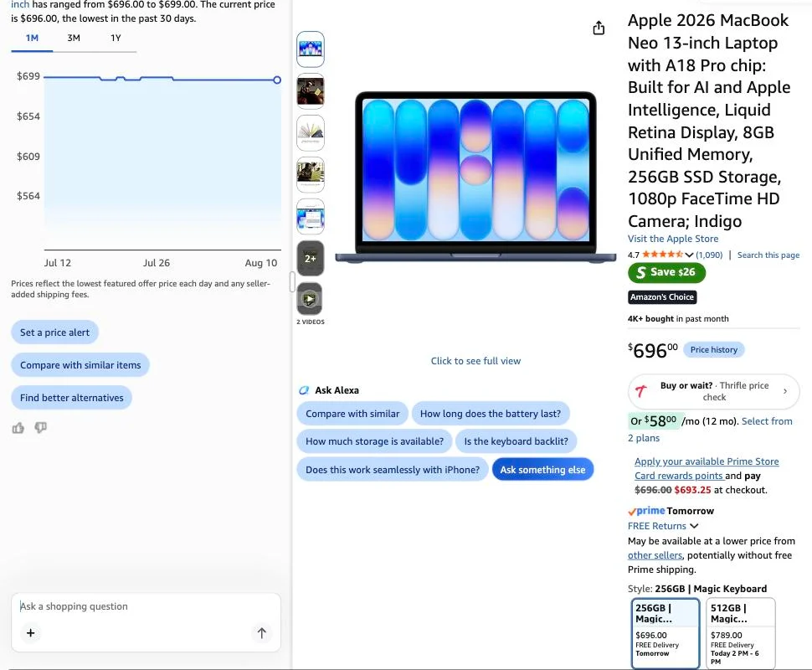812x670 pixels.
Task: Ask How much storage is available
Action: click(374, 441)
